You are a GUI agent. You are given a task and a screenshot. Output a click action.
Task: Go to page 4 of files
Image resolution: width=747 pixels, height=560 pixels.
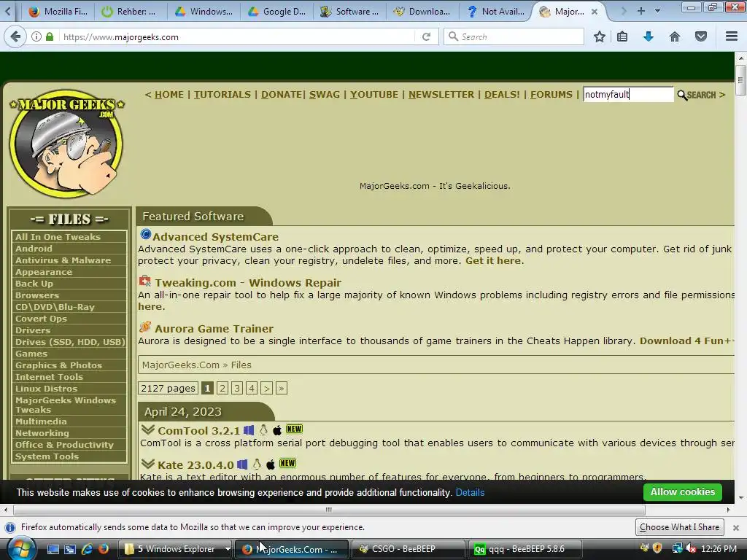click(x=252, y=388)
